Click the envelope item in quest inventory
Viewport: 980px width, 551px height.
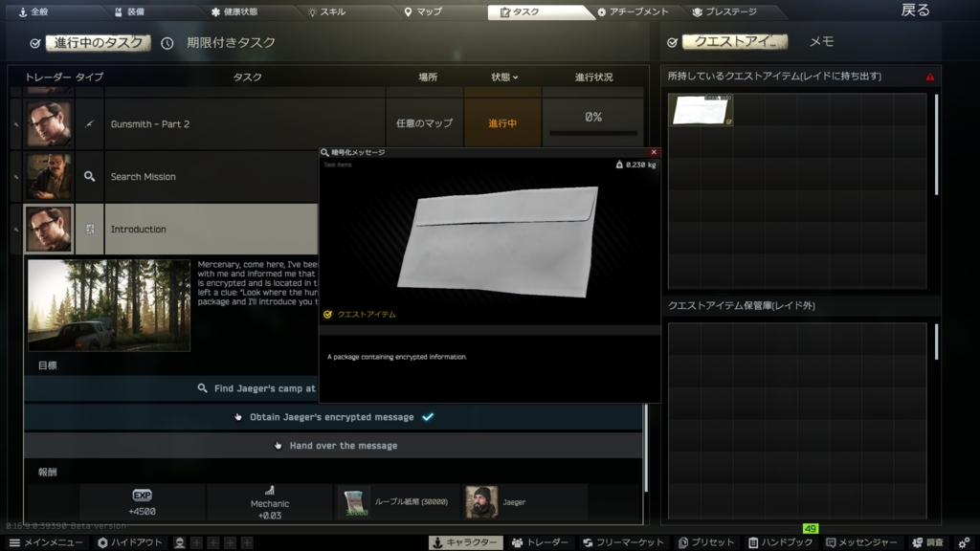(x=701, y=110)
